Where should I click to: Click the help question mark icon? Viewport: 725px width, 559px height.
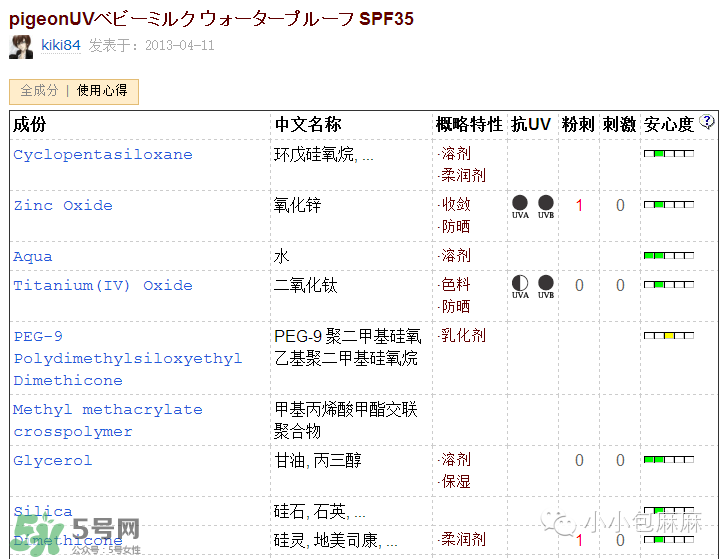click(708, 122)
